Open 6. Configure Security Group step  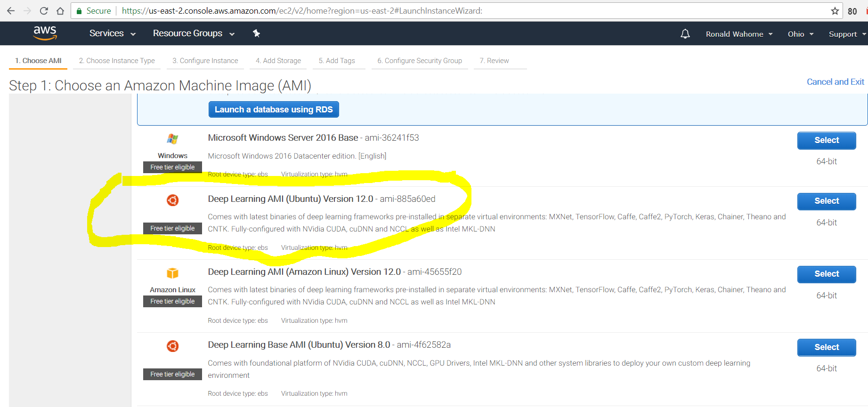(420, 61)
